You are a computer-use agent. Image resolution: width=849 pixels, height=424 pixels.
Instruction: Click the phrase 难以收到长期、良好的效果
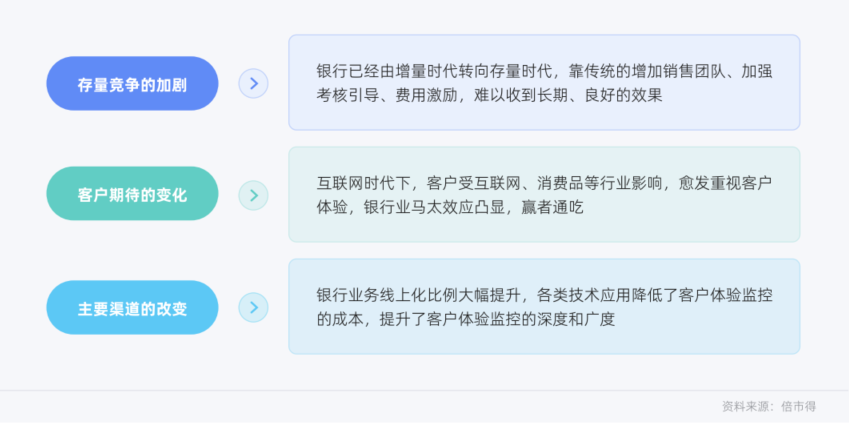click(568, 96)
